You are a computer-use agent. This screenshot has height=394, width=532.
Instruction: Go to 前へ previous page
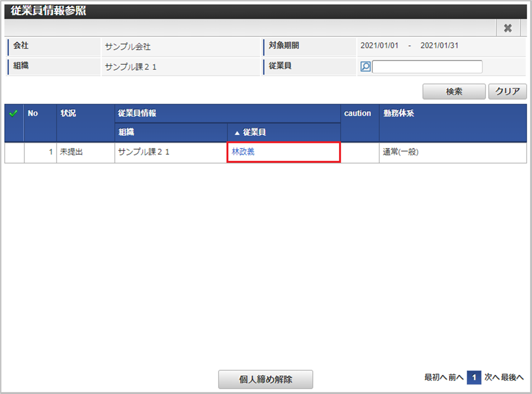click(x=456, y=377)
